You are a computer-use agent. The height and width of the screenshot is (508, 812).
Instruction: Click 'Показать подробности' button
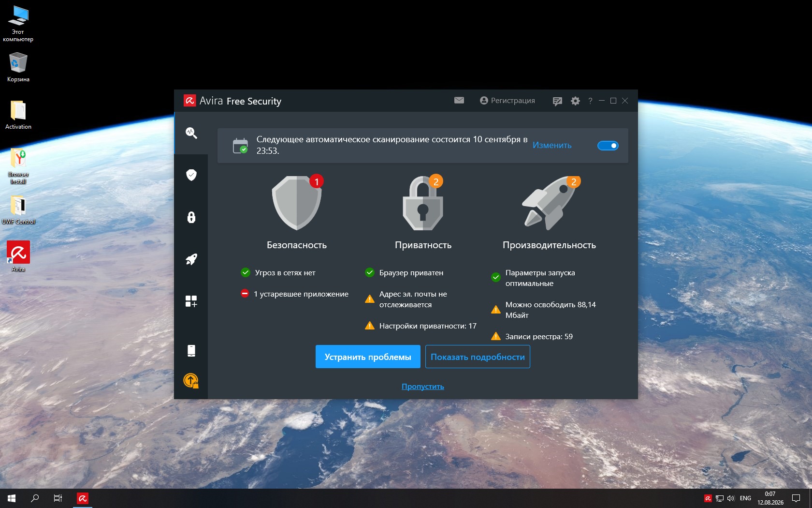[x=478, y=357]
